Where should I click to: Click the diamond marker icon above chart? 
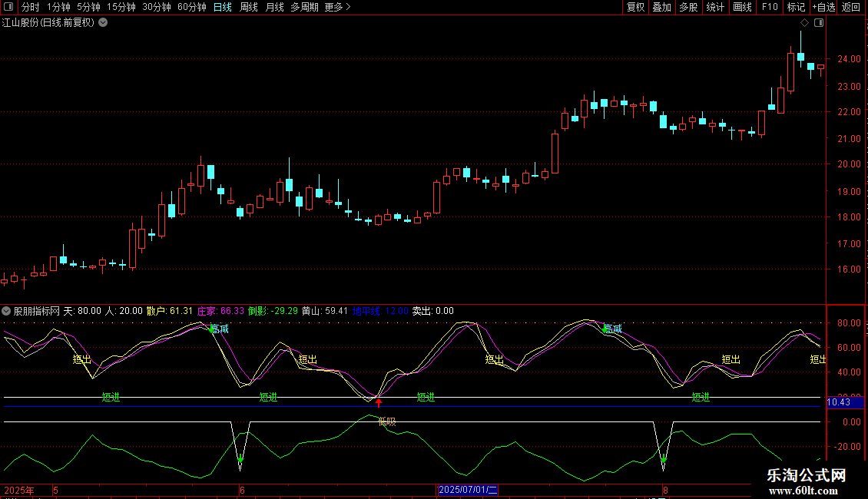pos(805,23)
